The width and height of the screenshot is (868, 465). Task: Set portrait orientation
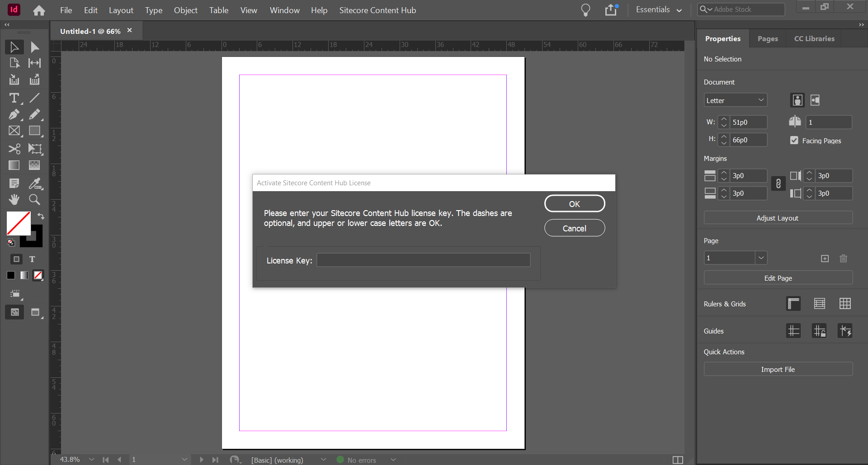[x=797, y=100]
